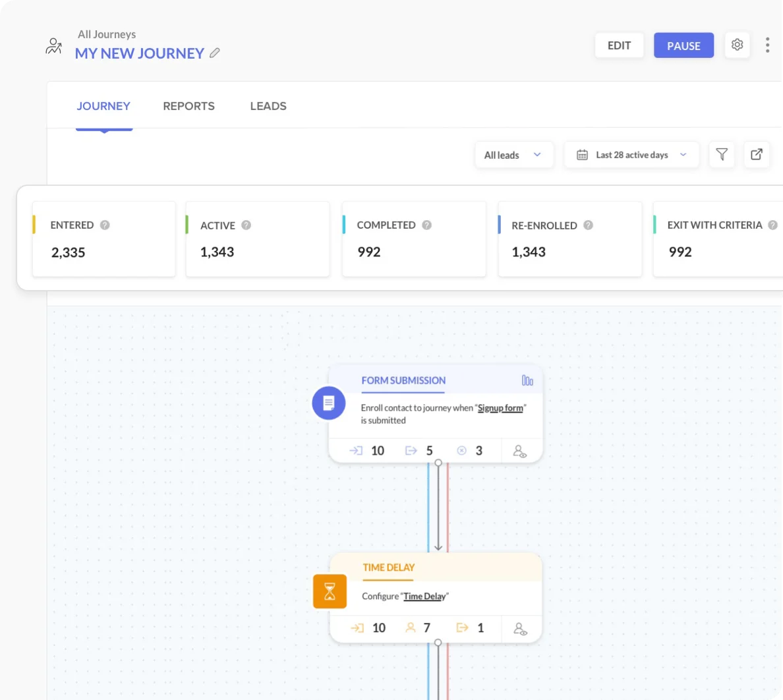Open journey settings gear icon
Viewport: 783px width, 700px height.
[737, 45]
